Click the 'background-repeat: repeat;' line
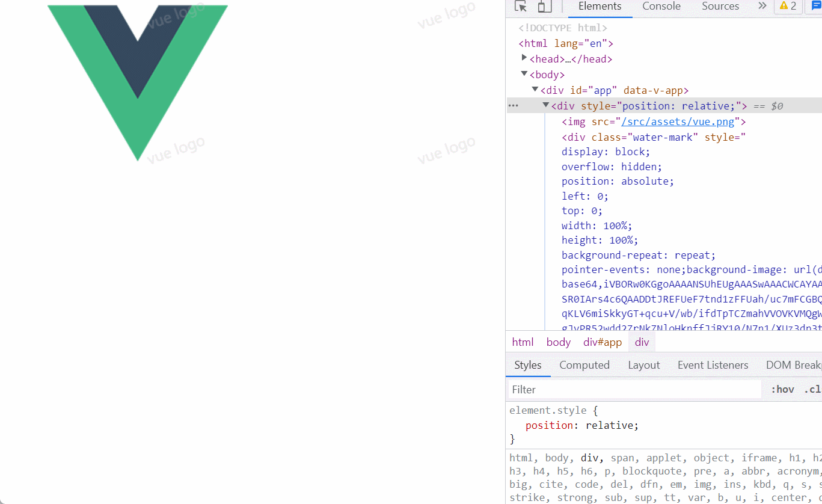This screenshot has height=504, width=822. point(639,256)
